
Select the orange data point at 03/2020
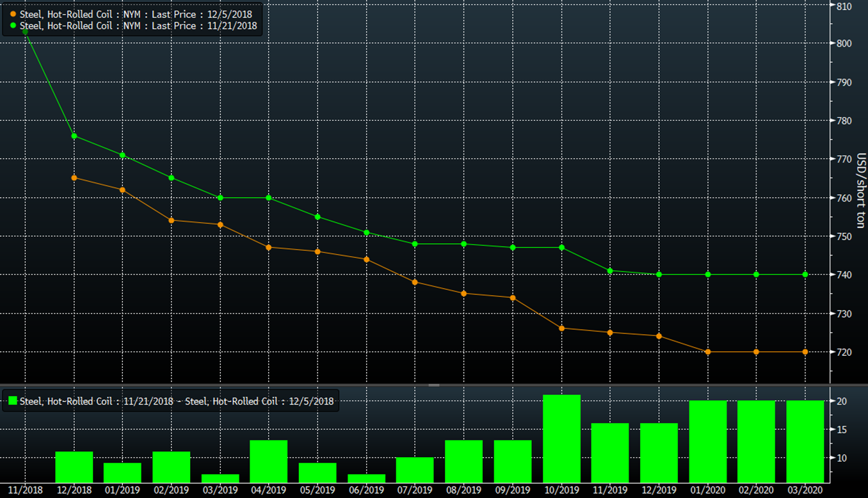(x=805, y=352)
